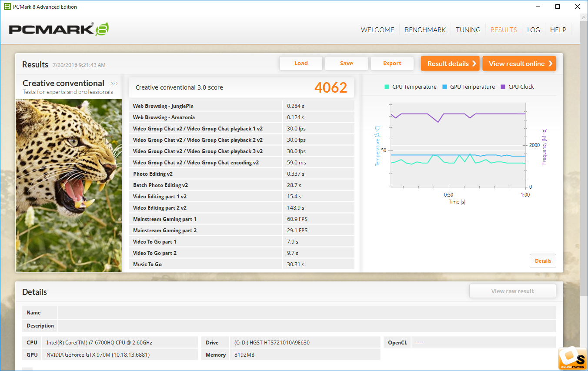Save the current benchmark result

point(346,64)
